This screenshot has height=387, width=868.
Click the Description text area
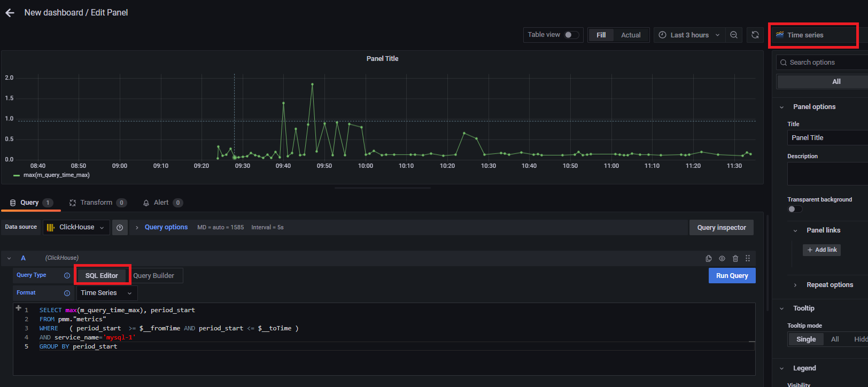pos(827,174)
